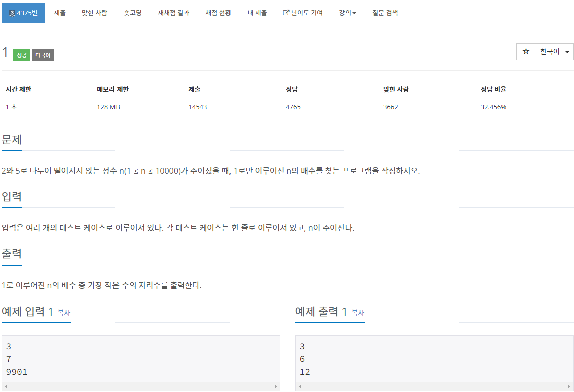This screenshot has height=392, width=574.
Task: Click the 128 MB memory limit value
Action: pyautogui.click(x=108, y=107)
